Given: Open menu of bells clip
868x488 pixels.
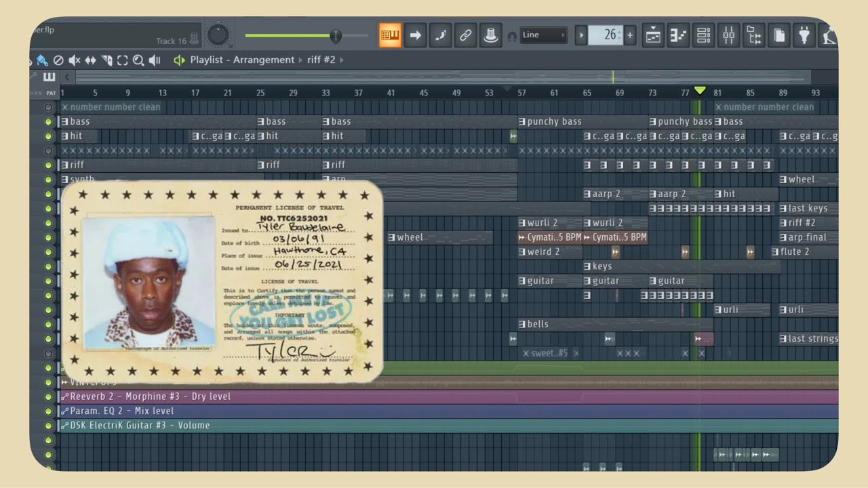Looking at the screenshot, I should coord(522,324).
